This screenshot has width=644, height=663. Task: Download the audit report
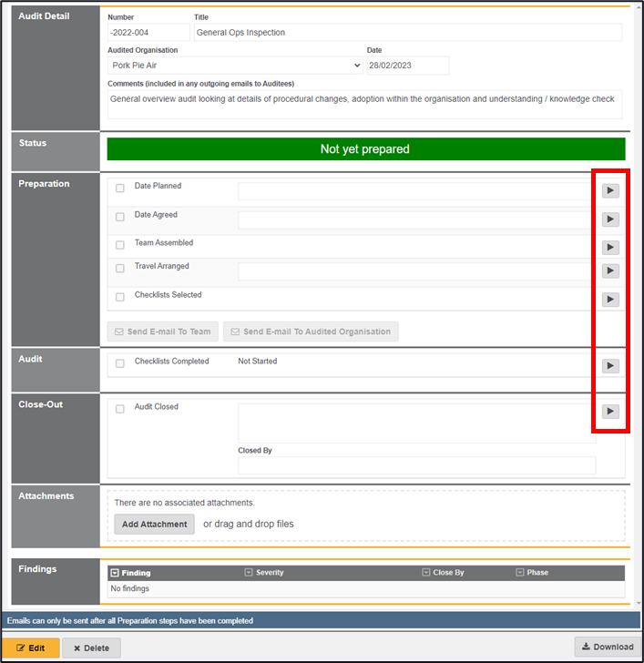(606, 647)
